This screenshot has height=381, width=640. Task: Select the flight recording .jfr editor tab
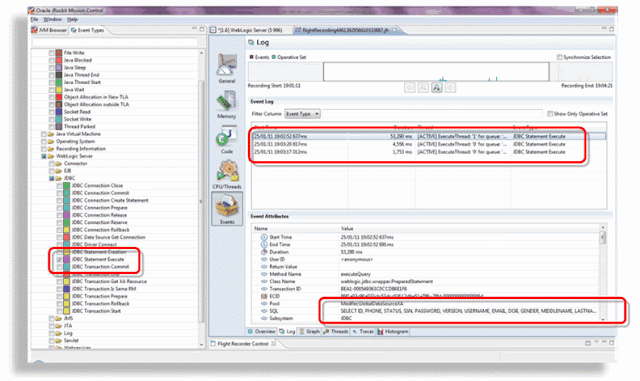pyautogui.click(x=345, y=30)
